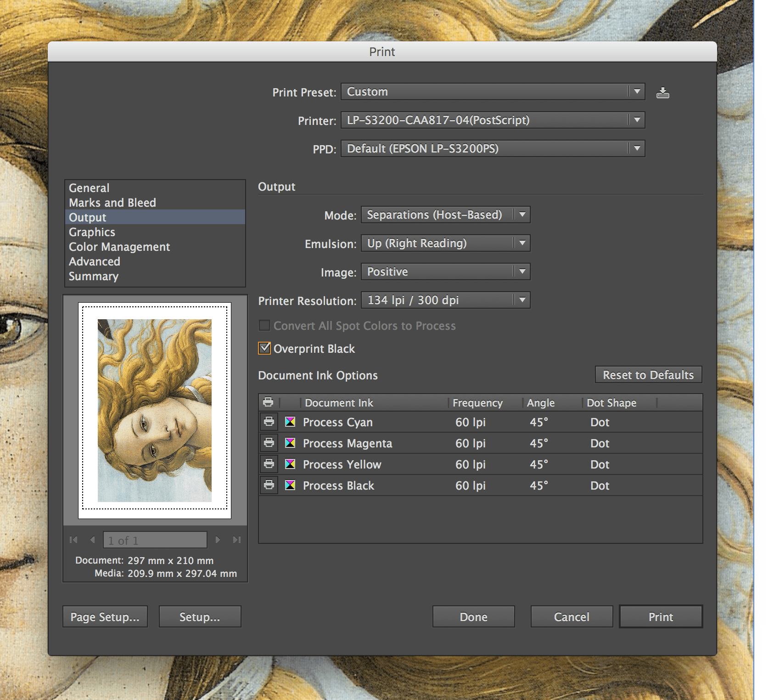Toggle the printer icon for Process Cyan
The image size is (774, 700).
[269, 422]
